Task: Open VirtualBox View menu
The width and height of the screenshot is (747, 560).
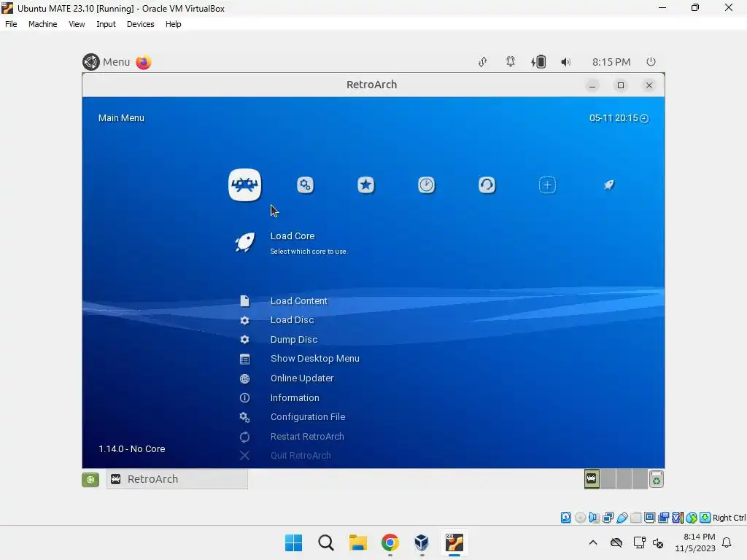Action: click(x=77, y=24)
